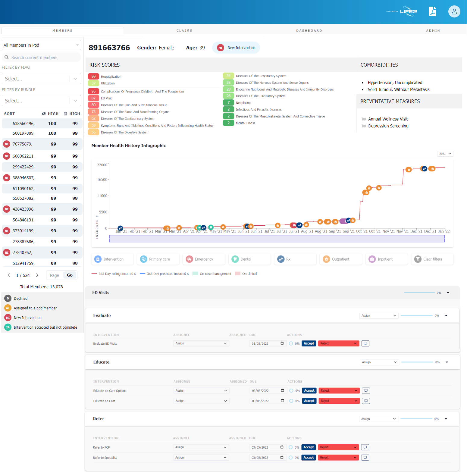
Task: Click the NI badge next to member 76775879
Action: click(x=7, y=144)
